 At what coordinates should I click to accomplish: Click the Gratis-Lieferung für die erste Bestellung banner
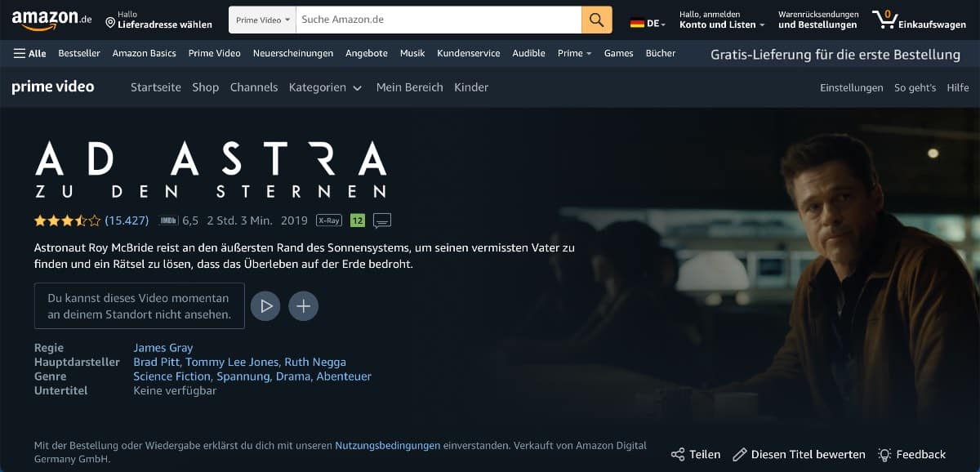pyautogui.click(x=835, y=55)
